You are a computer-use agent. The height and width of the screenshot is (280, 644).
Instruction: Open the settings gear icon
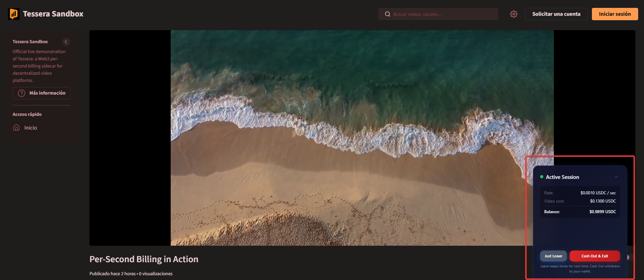click(x=513, y=14)
